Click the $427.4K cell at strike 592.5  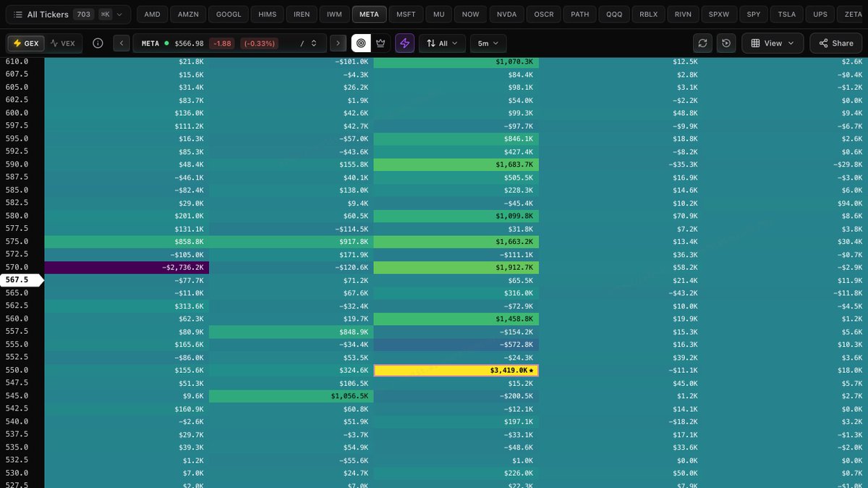(x=456, y=152)
